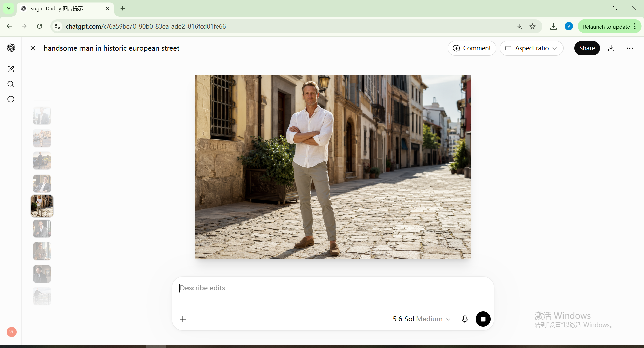Viewport: 644px width, 348px height.
Task: Click the image title 'handsome man in historic european street'
Action: pos(111,48)
